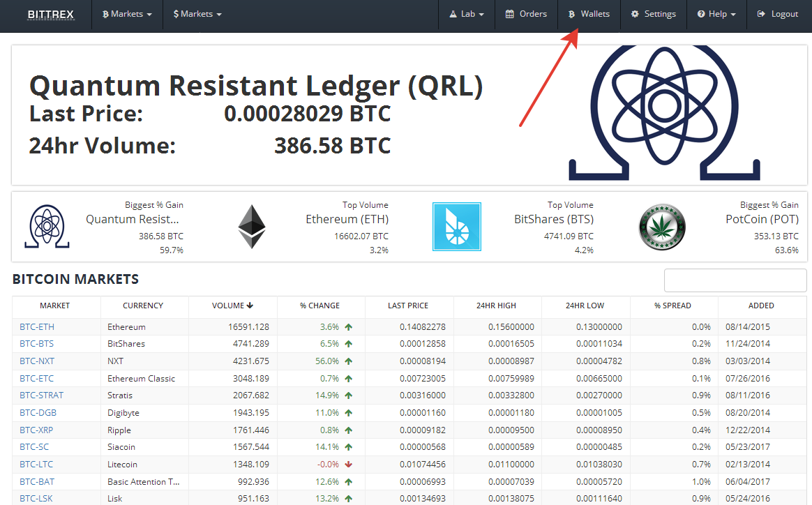
Task: Expand the Bitcoin Markets dropdown
Action: [127, 14]
